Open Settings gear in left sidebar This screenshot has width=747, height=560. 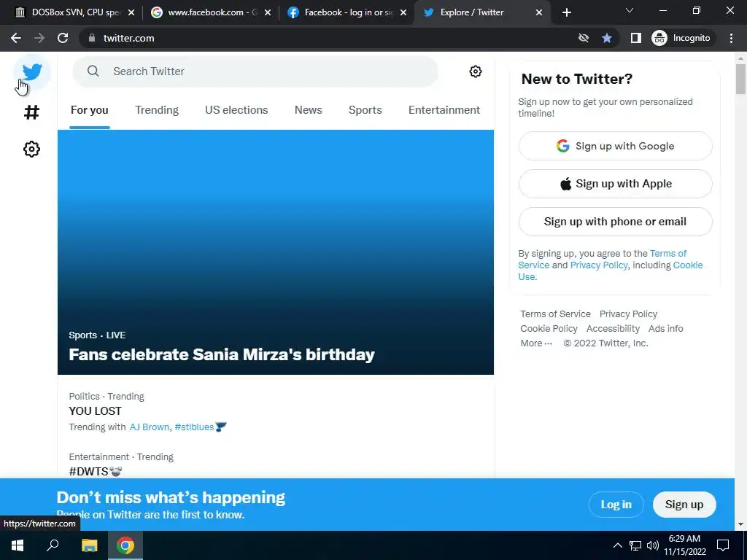(31, 149)
